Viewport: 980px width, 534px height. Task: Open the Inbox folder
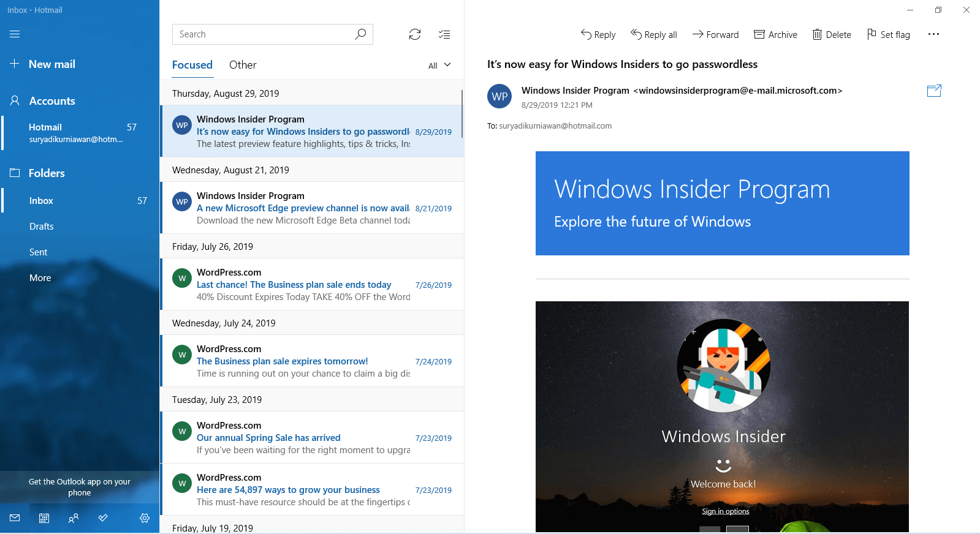coord(80,200)
